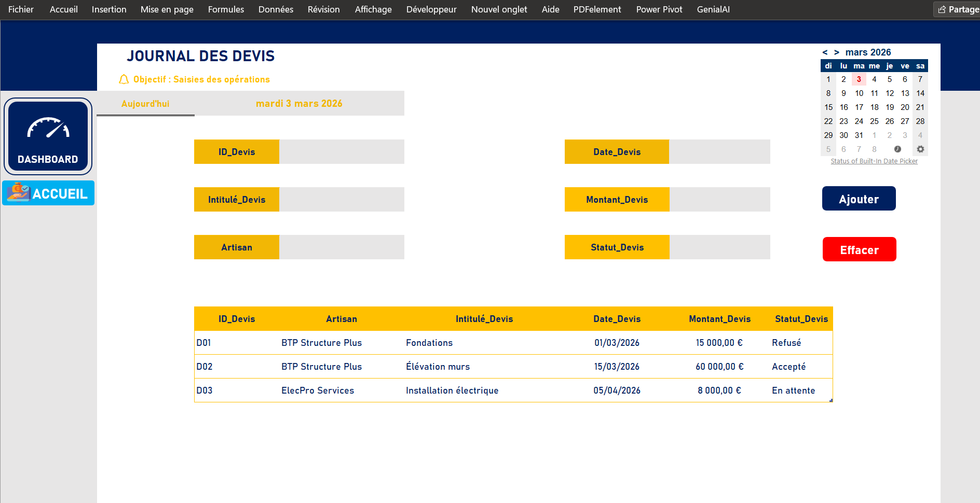Select the Statut_Devis input field

[x=719, y=247]
